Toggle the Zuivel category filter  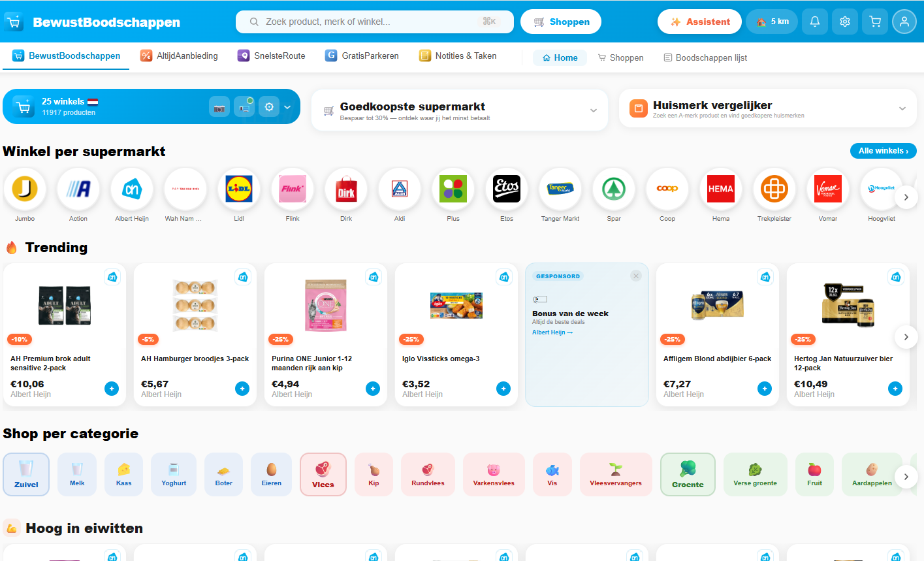[x=25, y=476]
